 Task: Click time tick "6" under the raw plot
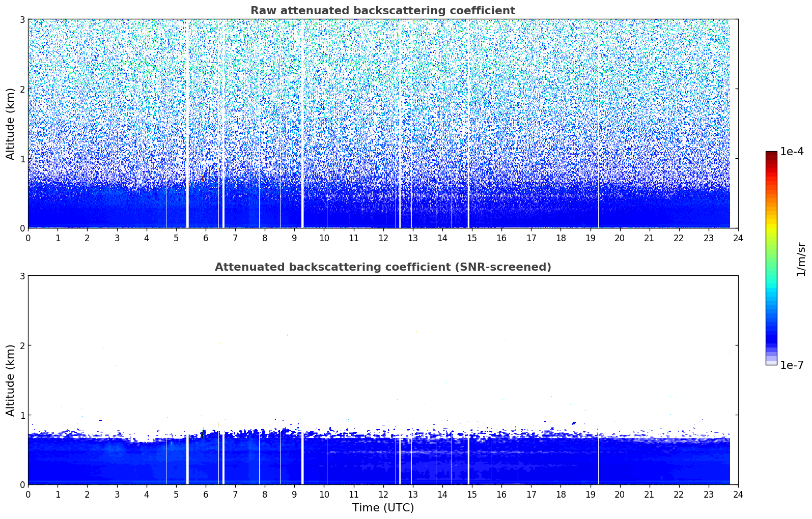[206, 238]
